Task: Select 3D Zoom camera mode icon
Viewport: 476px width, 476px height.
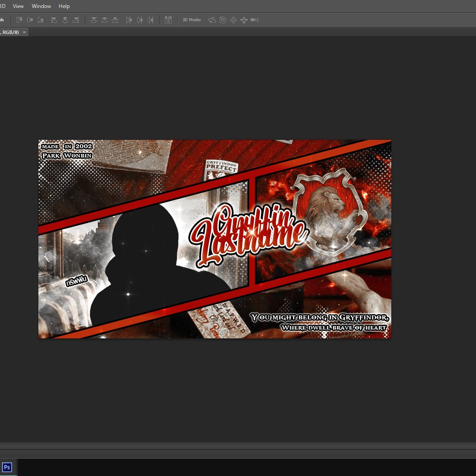Action: [255, 20]
